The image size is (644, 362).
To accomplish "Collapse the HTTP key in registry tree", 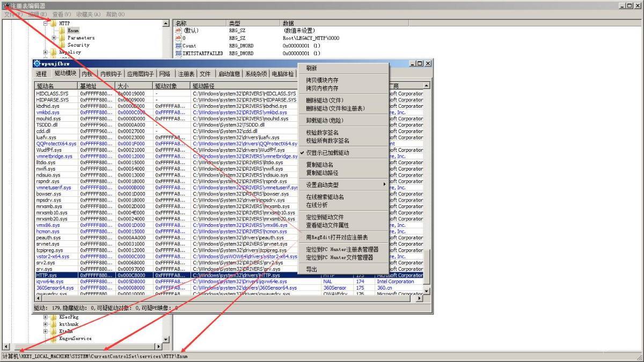I will pos(46,24).
